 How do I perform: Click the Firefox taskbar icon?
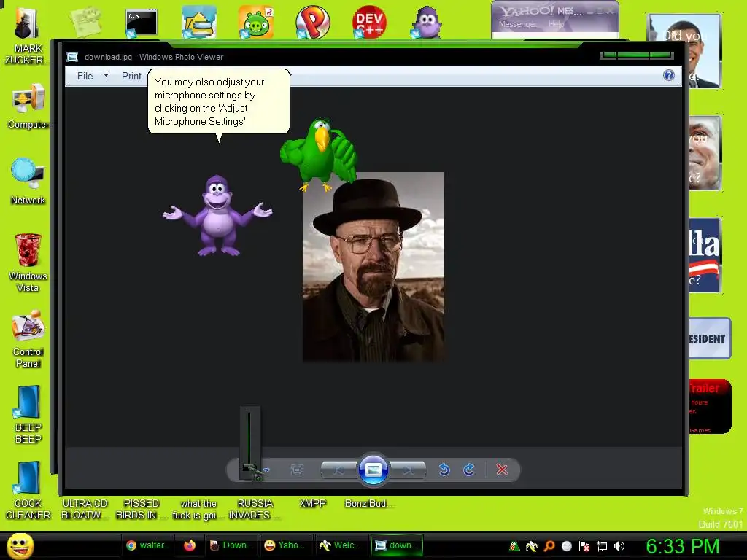[x=189, y=545]
